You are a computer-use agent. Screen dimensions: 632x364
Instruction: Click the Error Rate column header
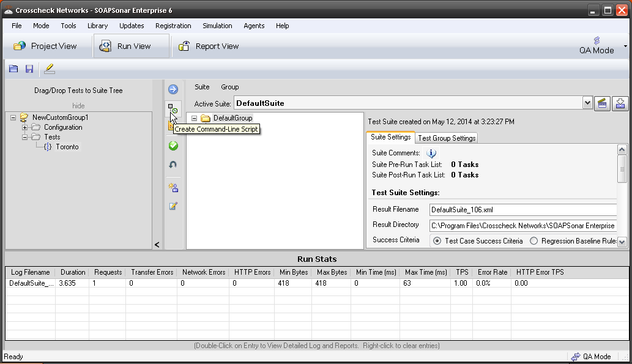pos(492,272)
